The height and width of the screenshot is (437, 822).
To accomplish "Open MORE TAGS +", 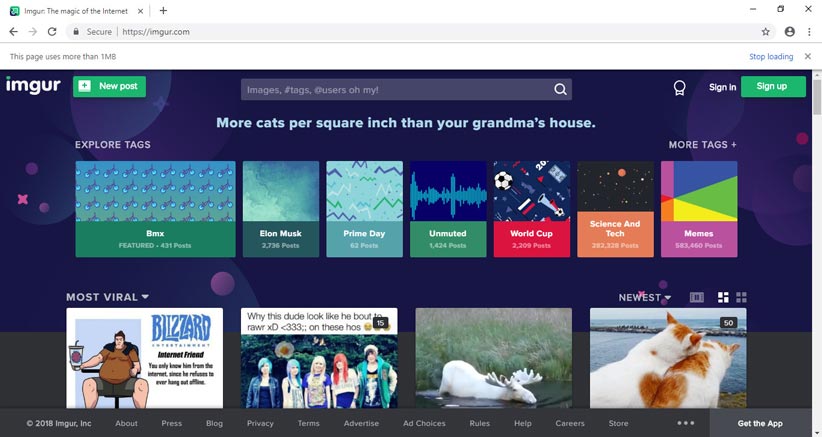I will [x=702, y=145].
